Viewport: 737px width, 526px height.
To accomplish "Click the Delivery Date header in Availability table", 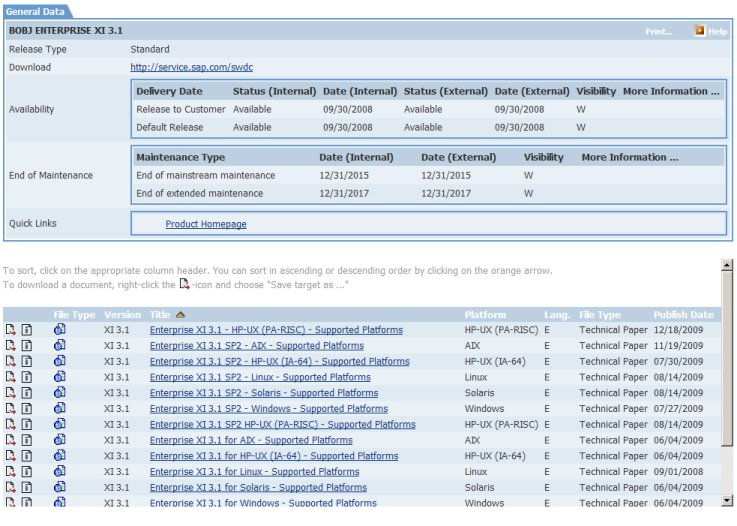I will (169, 91).
